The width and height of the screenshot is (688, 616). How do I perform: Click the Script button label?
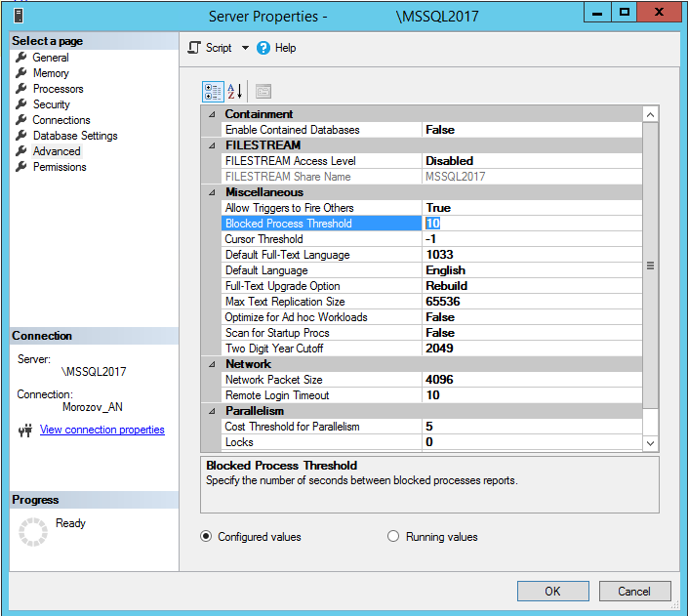pyautogui.click(x=219, y=48)
